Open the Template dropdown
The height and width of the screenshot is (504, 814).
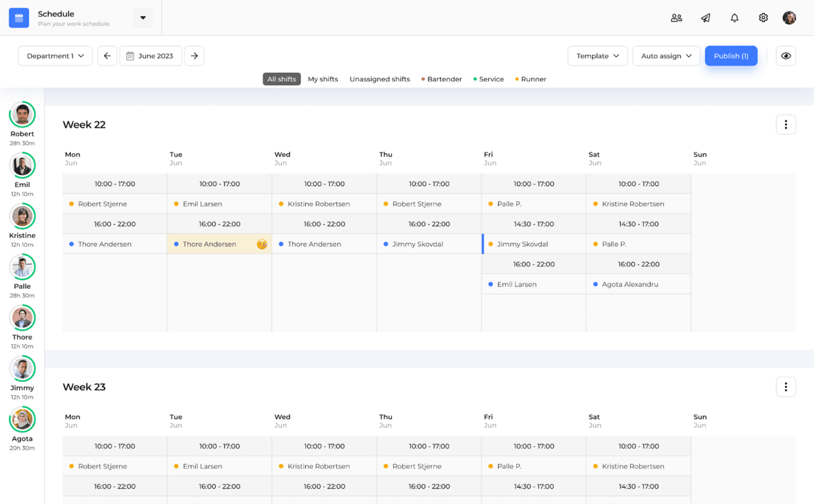(598, 56)
